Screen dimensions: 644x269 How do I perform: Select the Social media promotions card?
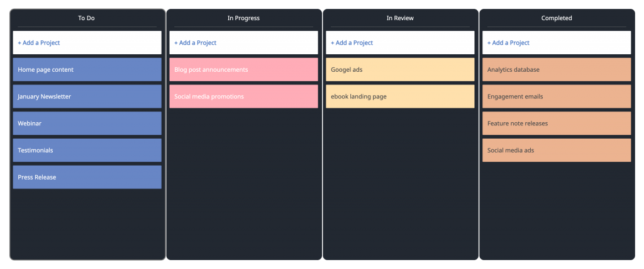[243, 96]
